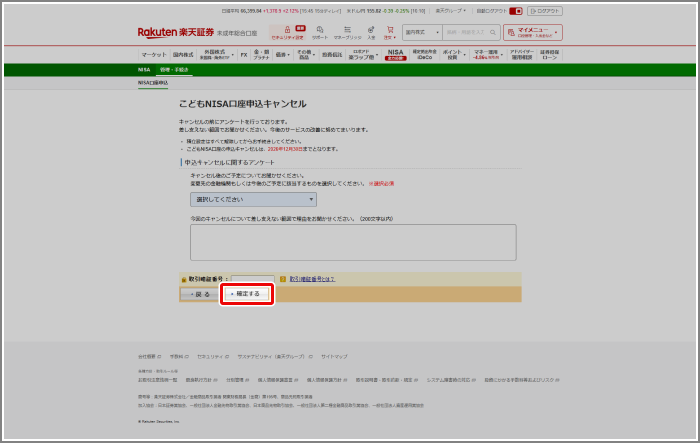Image resolution: width=700 pixels, height=443 pixels.
Task: Expand the Raku Wrap menu
Action: click(362, 54)
